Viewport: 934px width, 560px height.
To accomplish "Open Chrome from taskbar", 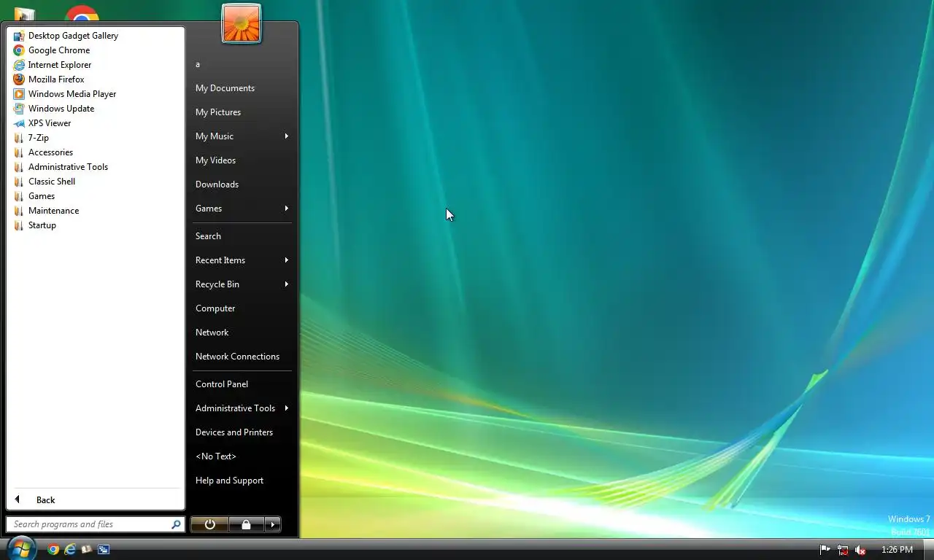I will pyautogui.click(x=53, y=550).
